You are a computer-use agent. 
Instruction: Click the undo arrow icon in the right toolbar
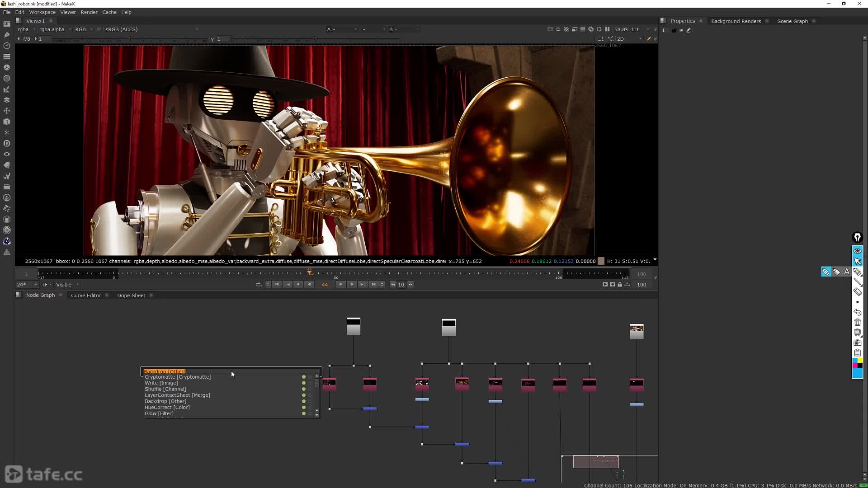pos(858,312)
